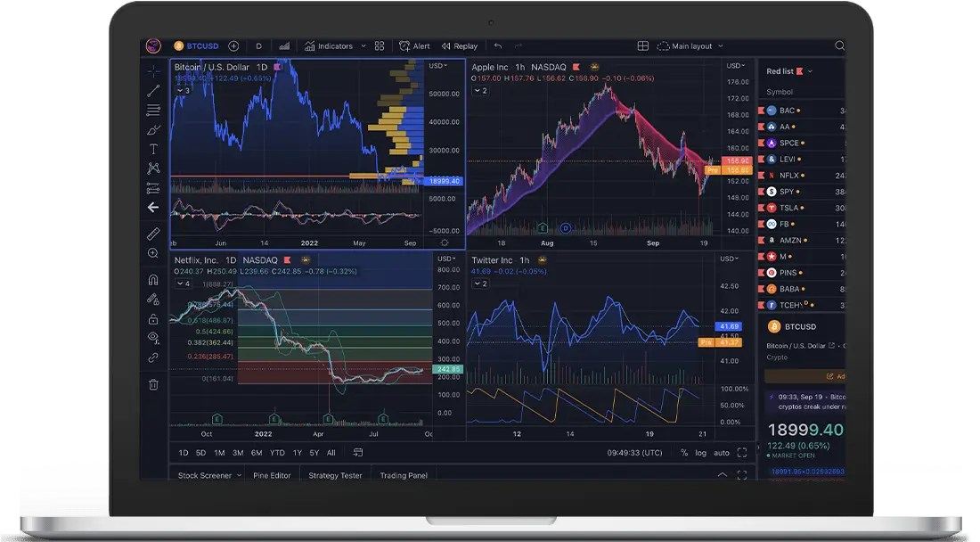Image resolution: width=980 pixels, height=542 pixels.
Task: Open the Main layout menu
Action: 690,46
